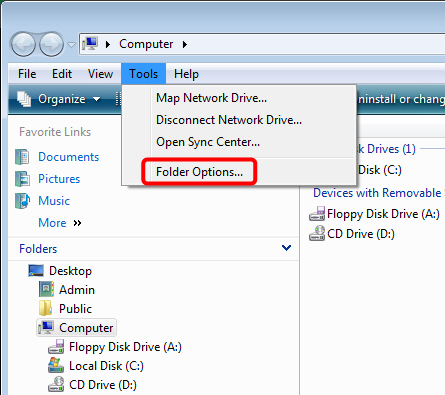The image size is (445, 395).
Task: Click CD drive icon in folder tree
Action: tap(56, 384)
